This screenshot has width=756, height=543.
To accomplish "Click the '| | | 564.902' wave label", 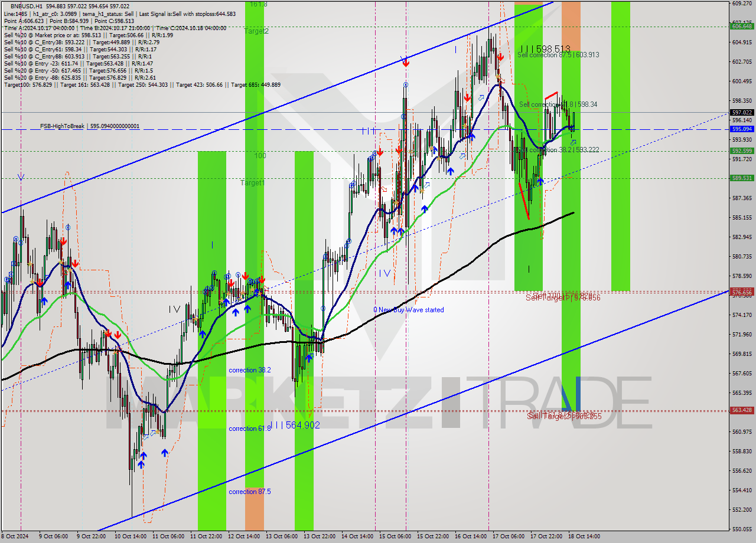I will tap(295, 425).
